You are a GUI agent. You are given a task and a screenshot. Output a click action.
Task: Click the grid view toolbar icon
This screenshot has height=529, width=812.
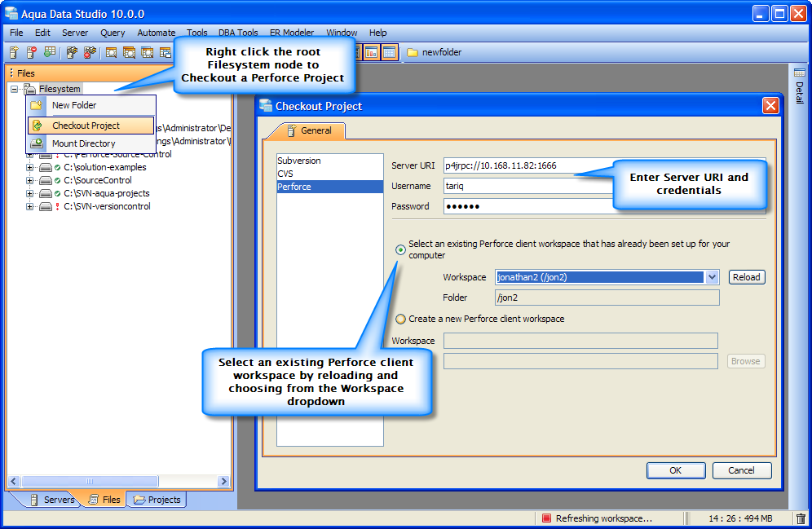[x=390, y=52]
